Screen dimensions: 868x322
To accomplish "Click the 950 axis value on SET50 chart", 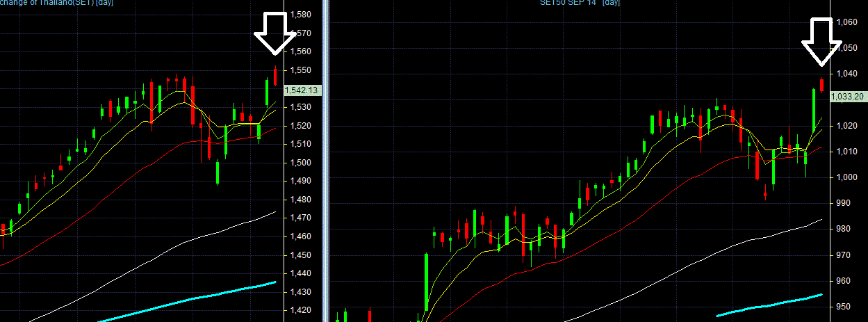I will pyautogui.click(x=843, y=307).
